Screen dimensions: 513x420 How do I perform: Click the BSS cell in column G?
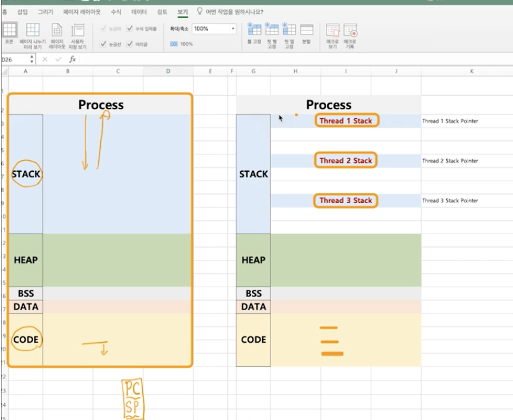point(253,294)
